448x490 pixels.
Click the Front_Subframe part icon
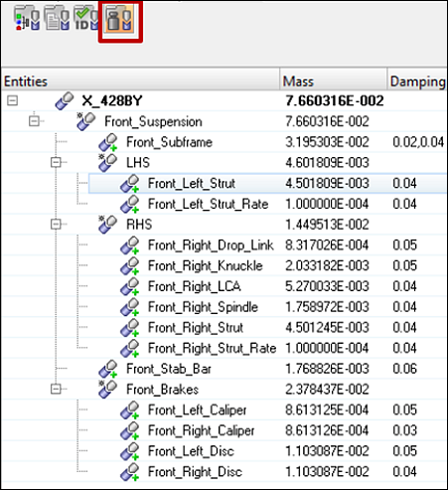click(x=108, y=142)
